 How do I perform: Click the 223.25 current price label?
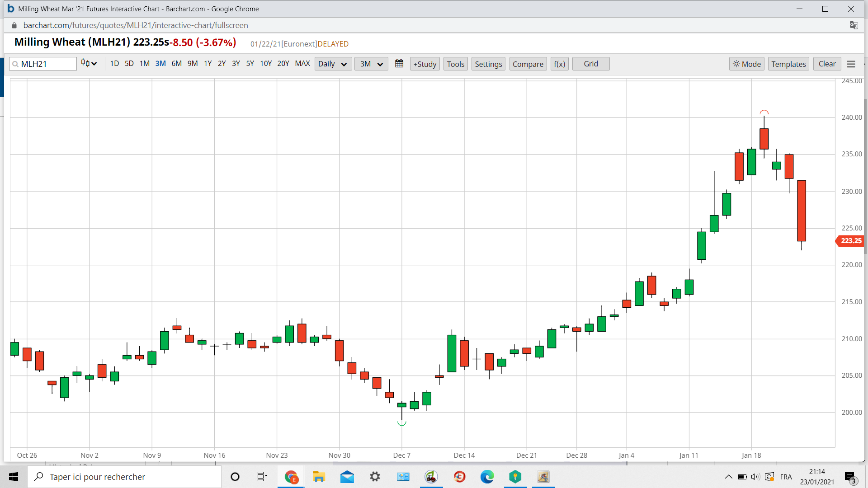pyautogui.click(x=850, y=241)
